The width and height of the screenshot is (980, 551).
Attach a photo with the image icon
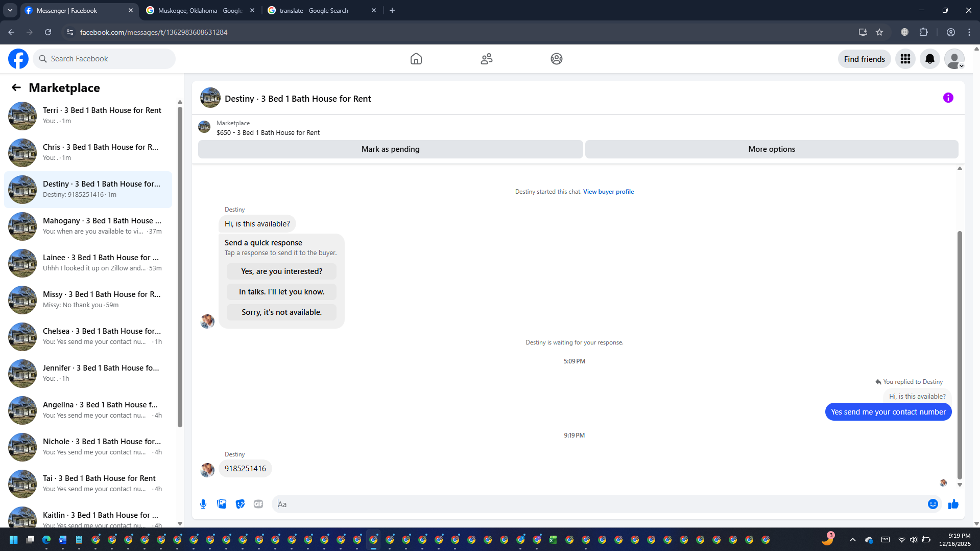click(x=222, y=504)
